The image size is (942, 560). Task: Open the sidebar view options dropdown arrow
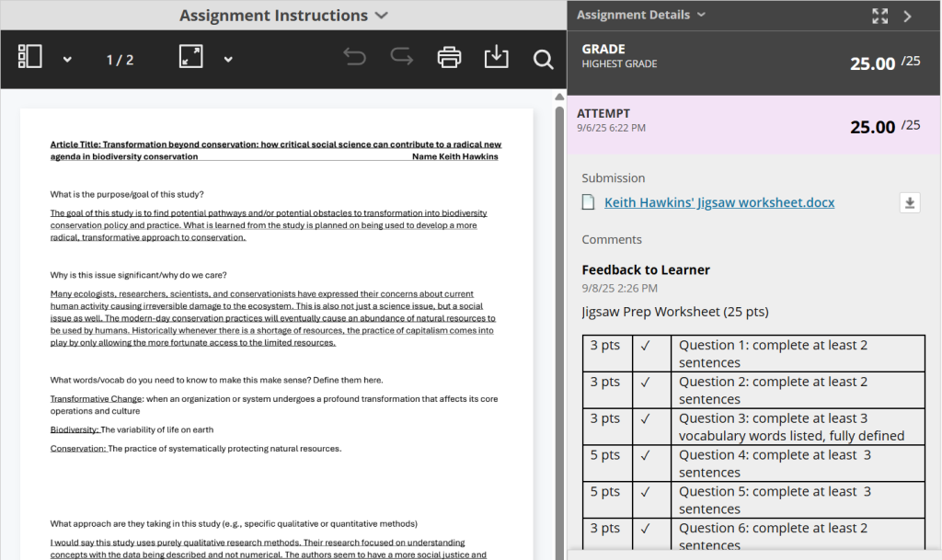pos(67,60)
